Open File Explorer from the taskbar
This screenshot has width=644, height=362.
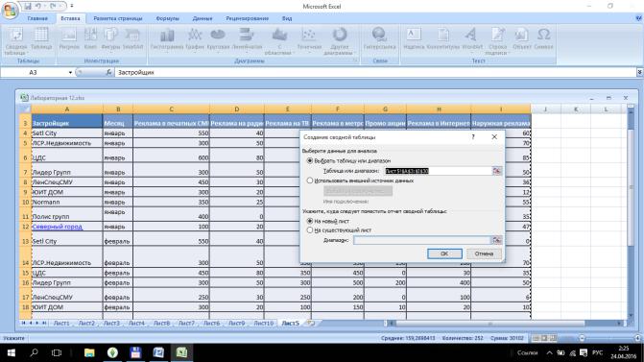(89, 352)
